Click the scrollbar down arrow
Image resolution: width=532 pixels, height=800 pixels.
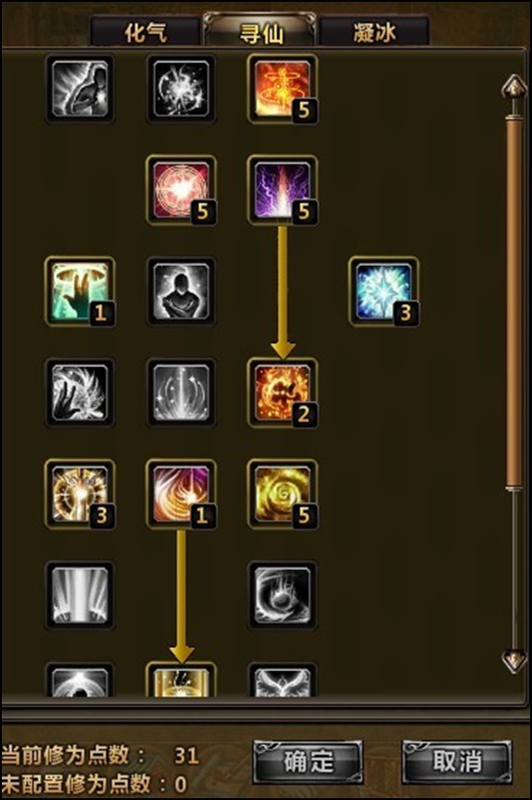(x=514, y=661)
